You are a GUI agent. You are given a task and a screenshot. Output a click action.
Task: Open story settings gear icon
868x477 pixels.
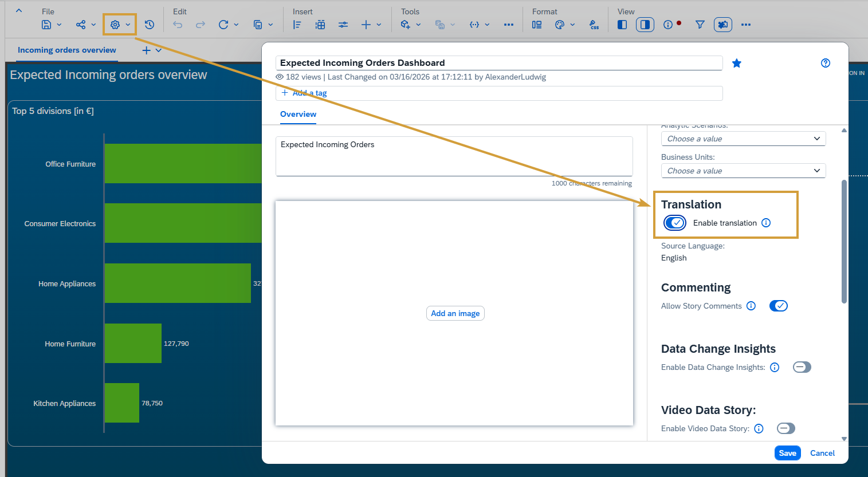tap(115, 25)
